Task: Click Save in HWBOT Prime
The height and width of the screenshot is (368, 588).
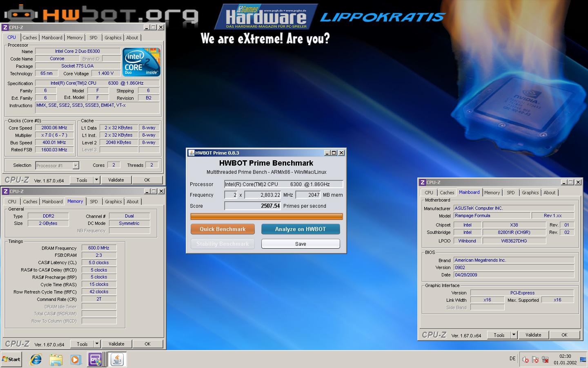Action: click(x=301, y=244)
